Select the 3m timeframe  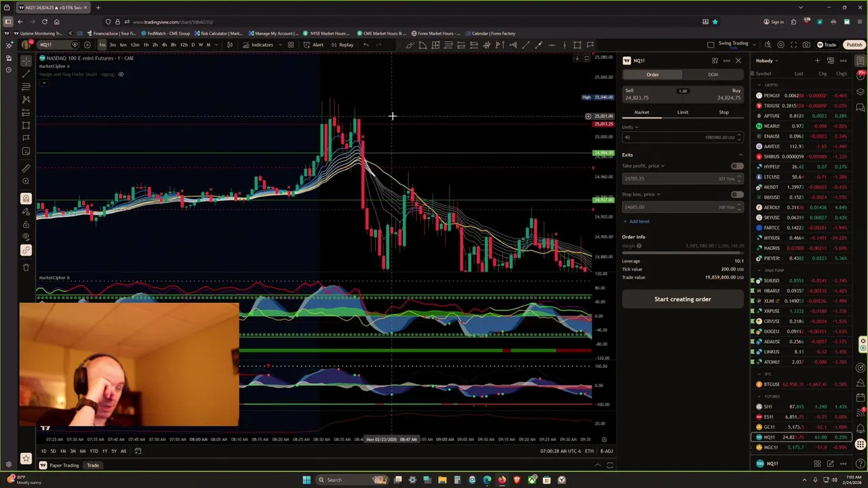113,45
